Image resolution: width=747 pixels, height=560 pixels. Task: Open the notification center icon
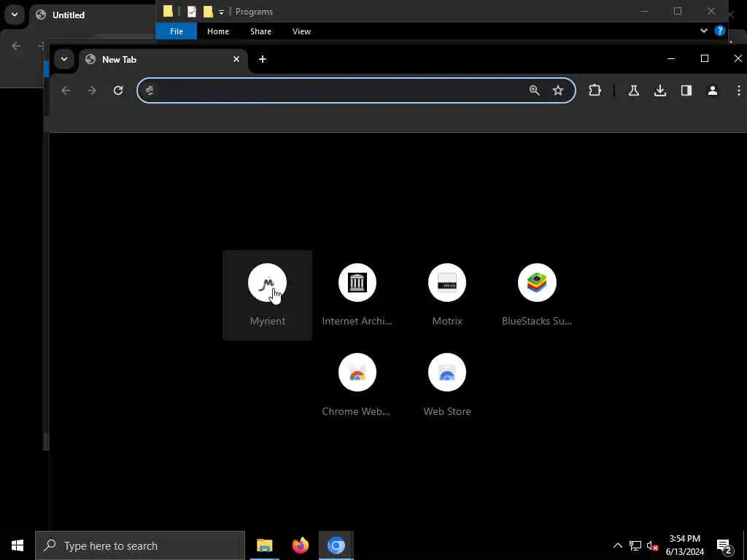point(724,545)
